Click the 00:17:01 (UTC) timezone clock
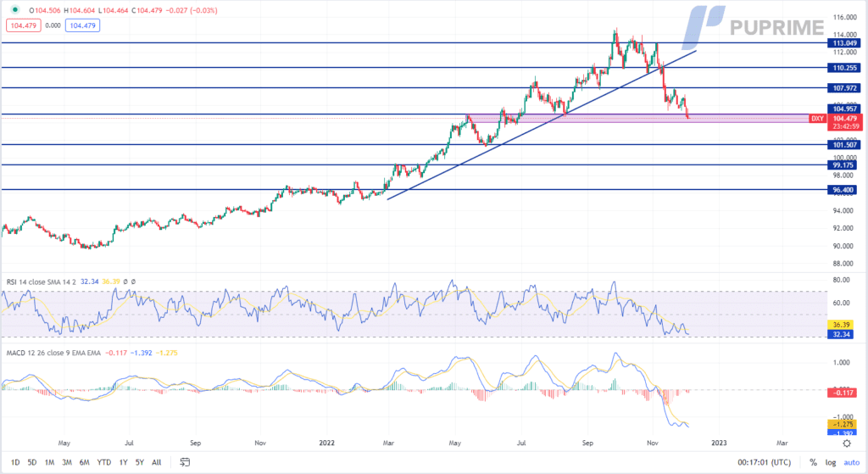This screenshot has width=868, height=474. point(764,462)
